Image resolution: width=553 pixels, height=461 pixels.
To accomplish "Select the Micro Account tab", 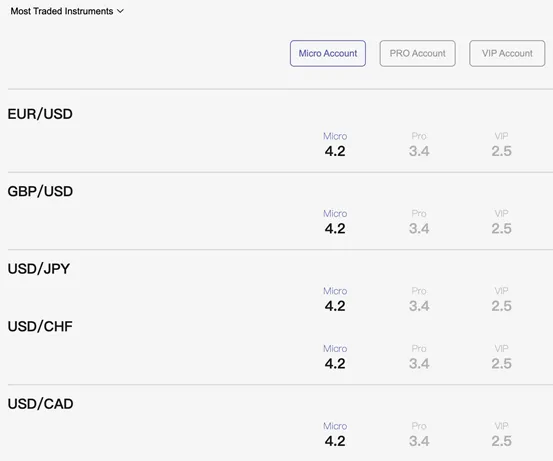I will click(328, 53).
